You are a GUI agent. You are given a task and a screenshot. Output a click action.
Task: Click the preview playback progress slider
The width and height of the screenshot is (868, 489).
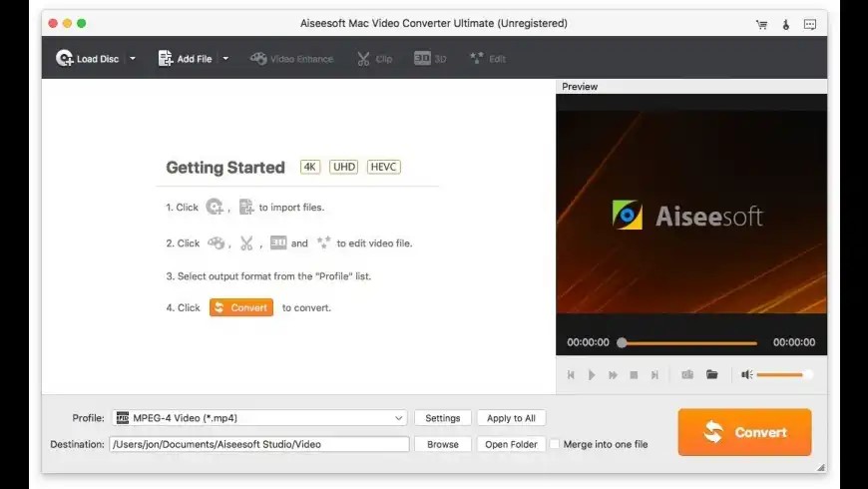687,342
